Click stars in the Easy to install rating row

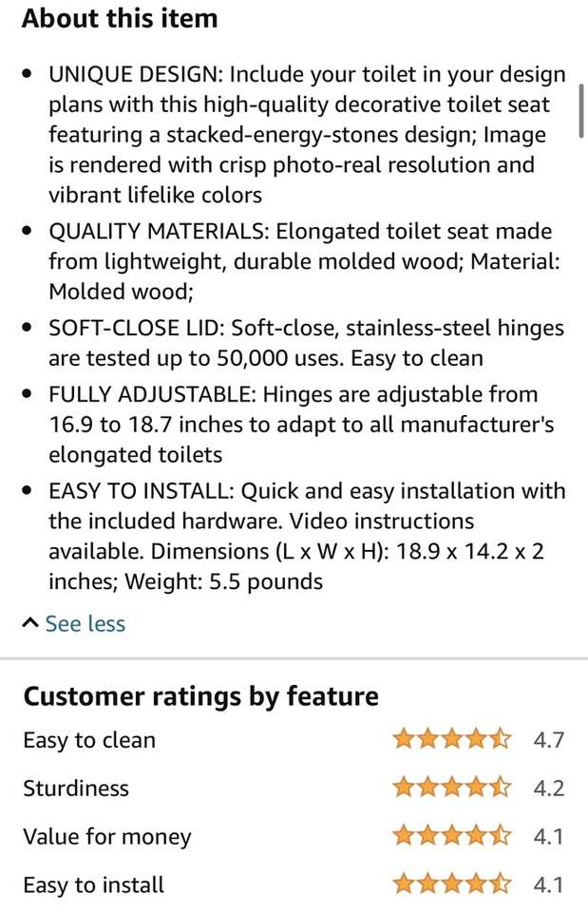coord(452,884)
